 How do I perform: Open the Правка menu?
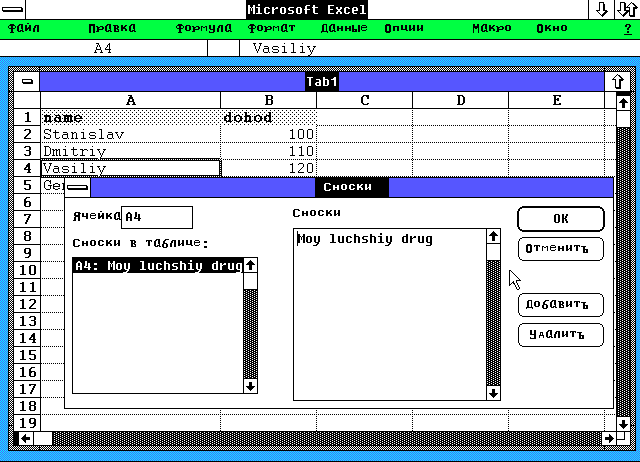pyautogui.click(x=112, y=28)
